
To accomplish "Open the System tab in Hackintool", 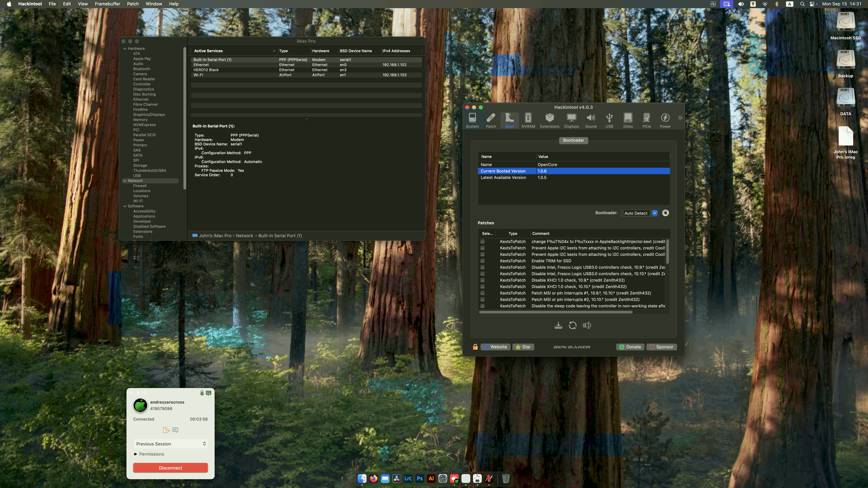I will [472, 120].
